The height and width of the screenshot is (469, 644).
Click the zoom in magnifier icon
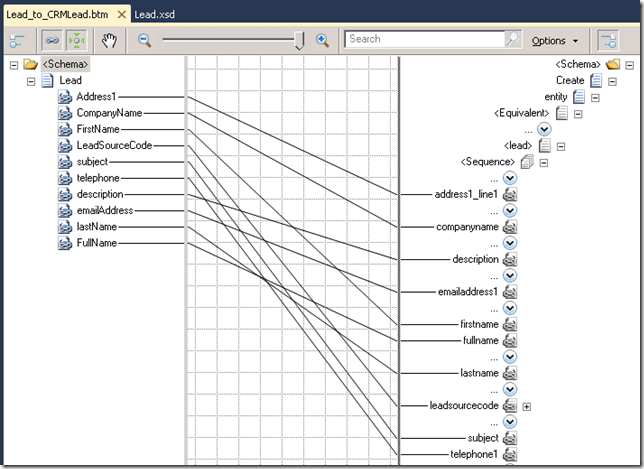point(322,40)
